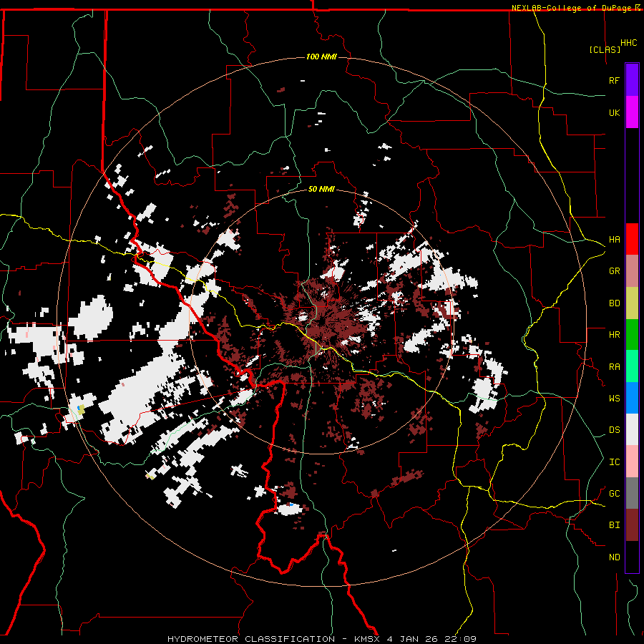Click the BI legend label

tap(614, 525)
